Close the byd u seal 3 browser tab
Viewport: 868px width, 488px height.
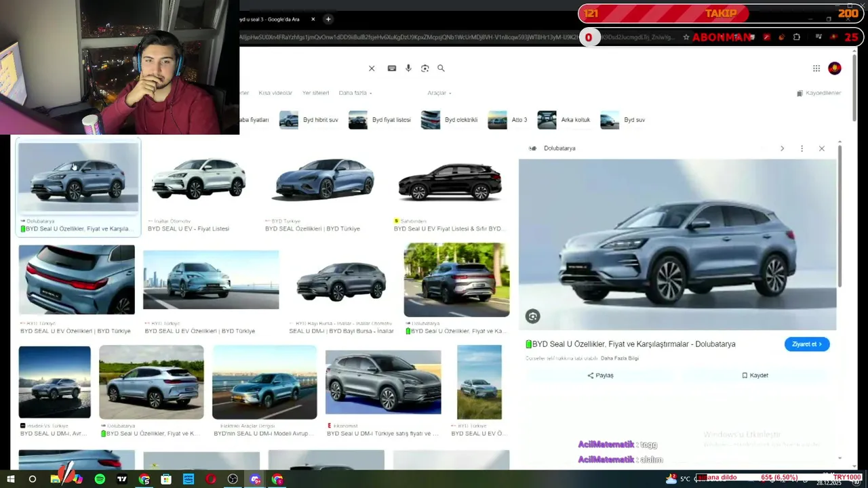click(313, 19)
